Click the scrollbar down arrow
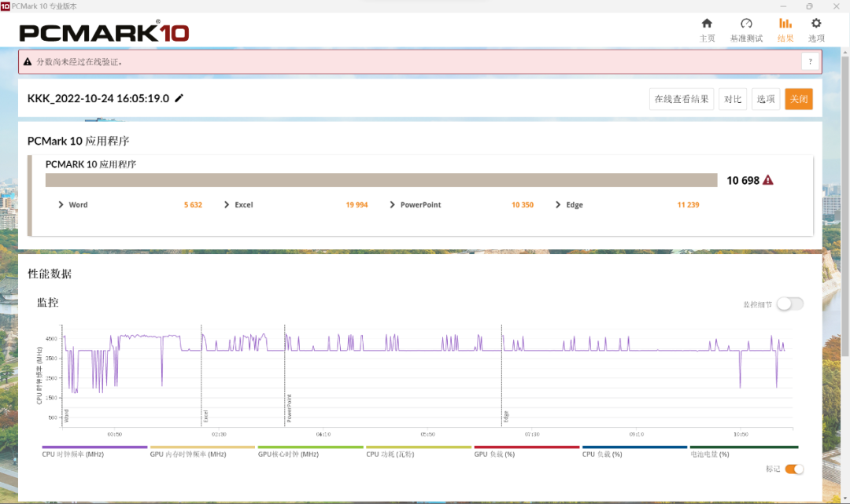This screenshot has width=850, height=504. [844, 498]
